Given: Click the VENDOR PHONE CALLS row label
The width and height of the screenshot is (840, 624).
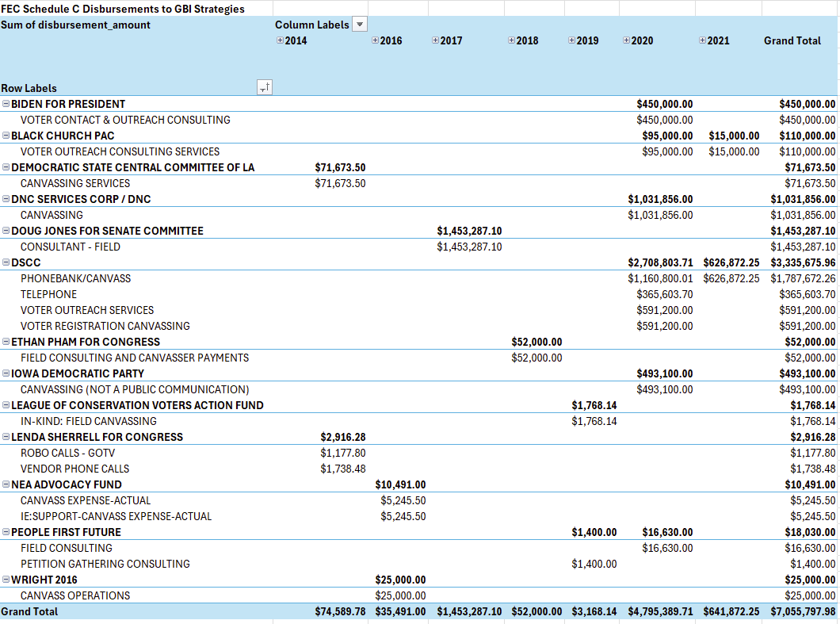Looking at the screenshot, I should point(75,469).
